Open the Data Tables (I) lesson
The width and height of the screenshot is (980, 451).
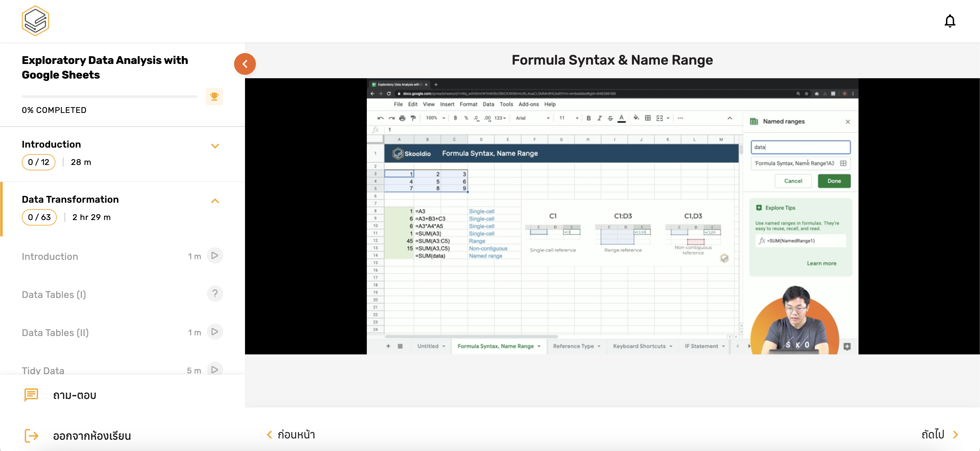pyautogui.click(x=54, y=294)
